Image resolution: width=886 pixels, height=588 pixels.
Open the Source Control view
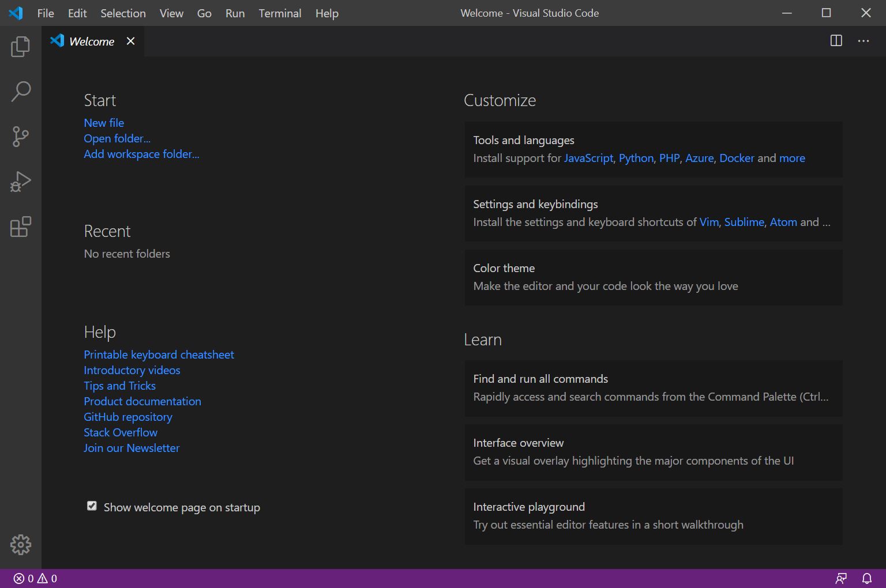tap(21, 137)
